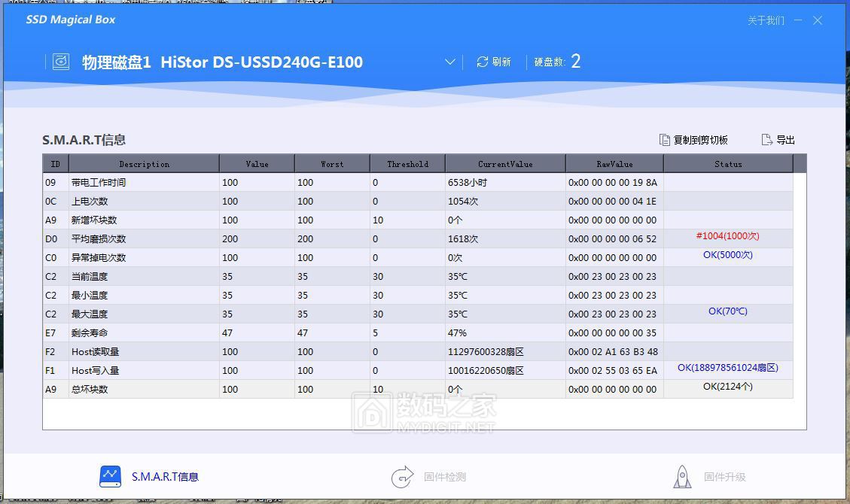The width and height of the screenshot is (850, 504).
Task: Select the 当前温度 row description
Action: pyautogui.click(x=90, y=277)
